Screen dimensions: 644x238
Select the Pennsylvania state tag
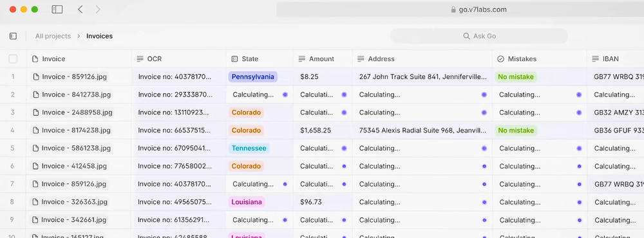coord(253,77)
